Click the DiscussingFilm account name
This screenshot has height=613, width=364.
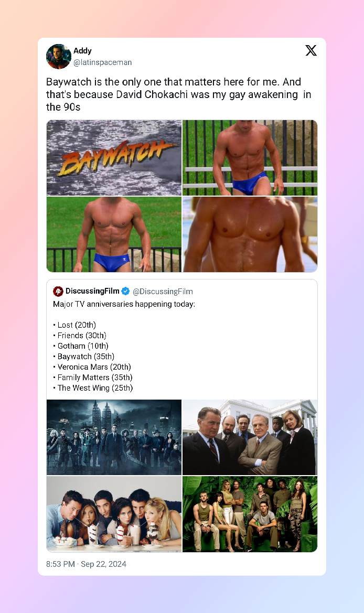click(92, 291)
